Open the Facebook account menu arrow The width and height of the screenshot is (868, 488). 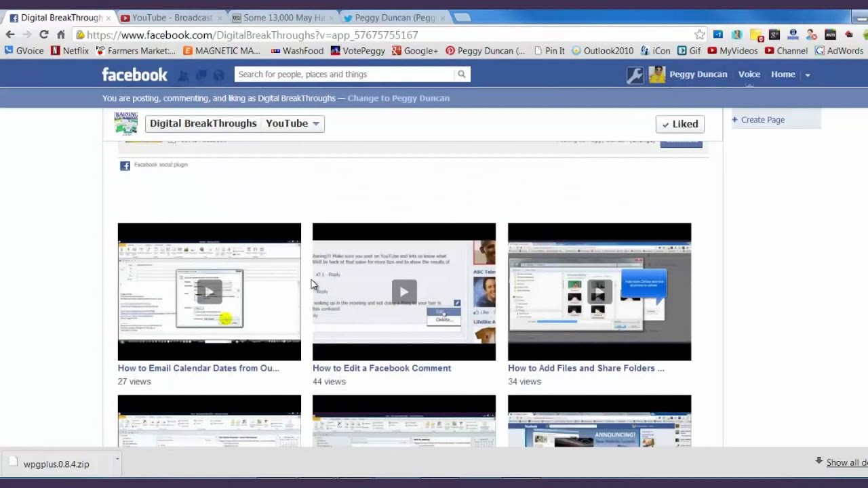point(808,75)
